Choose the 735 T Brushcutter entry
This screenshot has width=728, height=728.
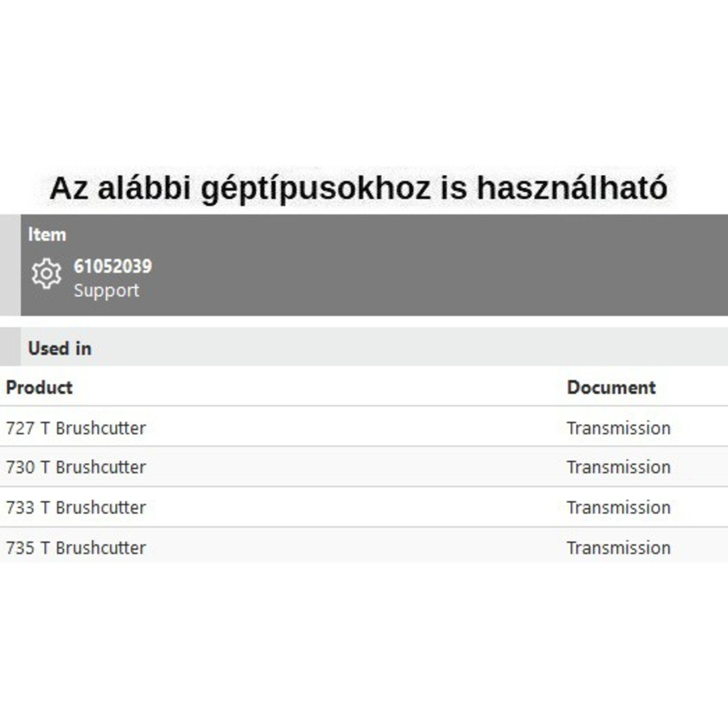click(x=76, y=548)
